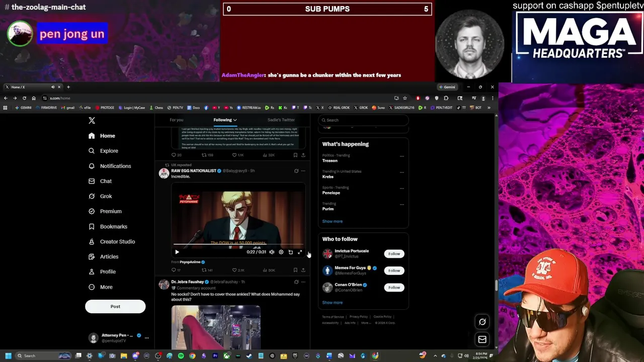The image size is (644, 362).
Task: Mute the video using the speaker icon
Action: click(272, 252)
